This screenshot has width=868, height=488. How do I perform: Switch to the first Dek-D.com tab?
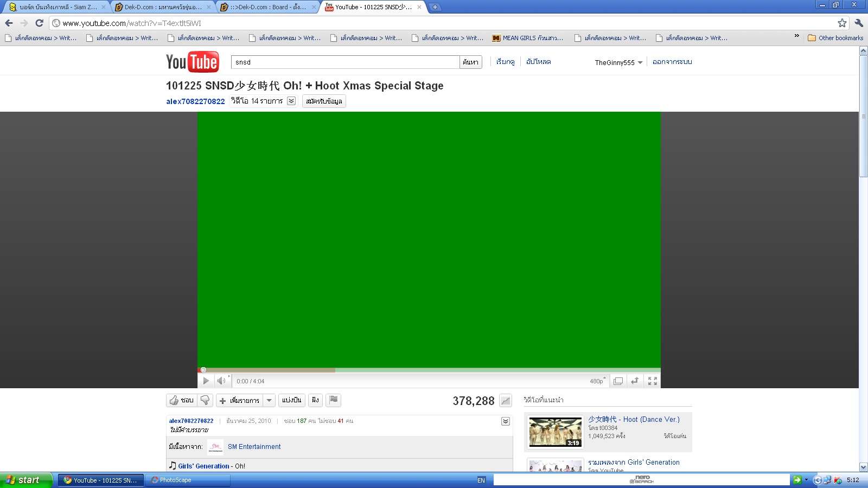tap(163, 7)
